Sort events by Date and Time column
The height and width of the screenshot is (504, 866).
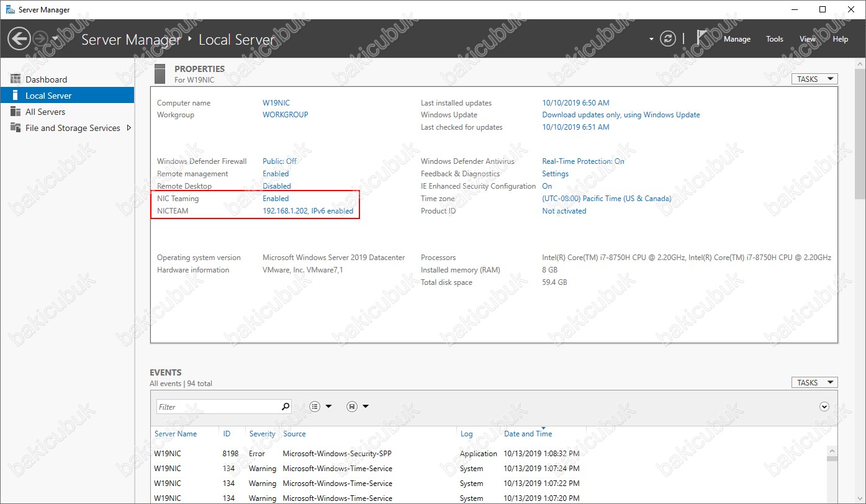pos(528,434)
